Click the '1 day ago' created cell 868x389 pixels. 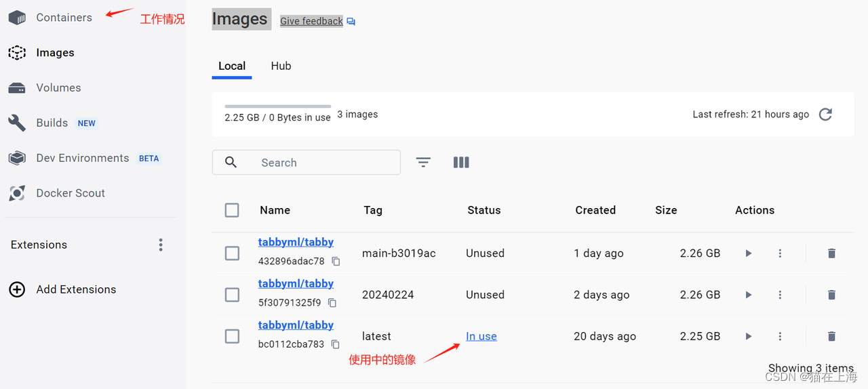[599, 253]
